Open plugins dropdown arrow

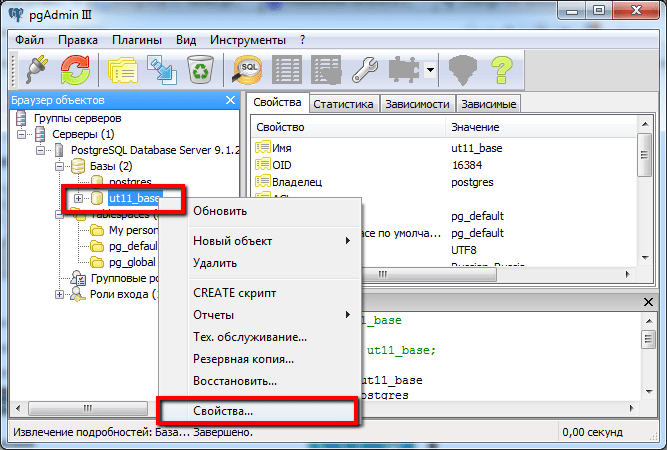click(430, 69)
